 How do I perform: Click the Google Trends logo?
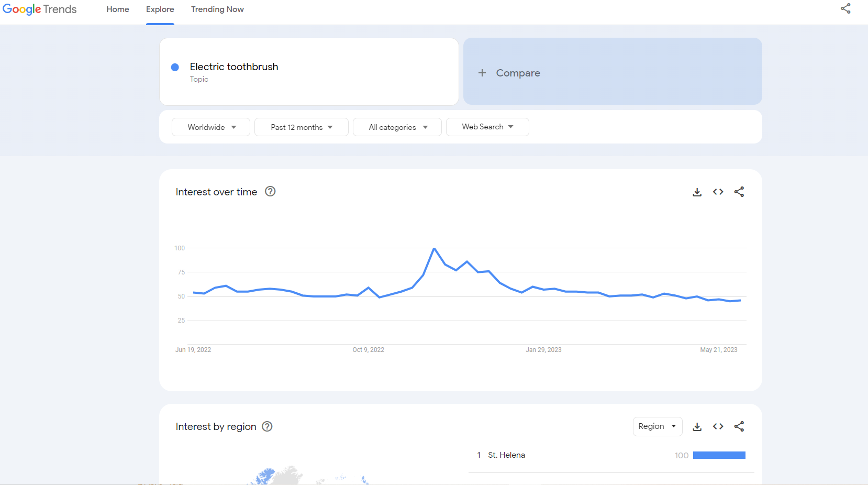point(40,9)
